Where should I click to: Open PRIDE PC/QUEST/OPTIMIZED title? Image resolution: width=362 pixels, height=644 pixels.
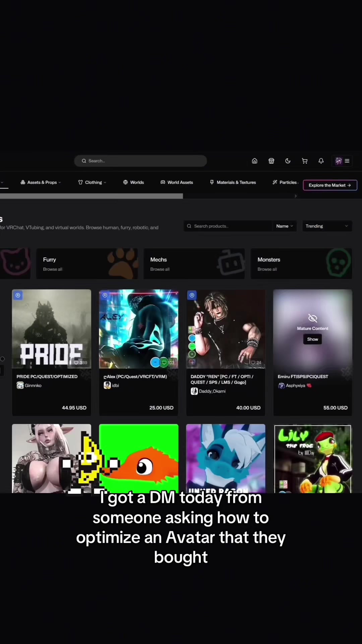pyautogui.click(x=47, y=377)
